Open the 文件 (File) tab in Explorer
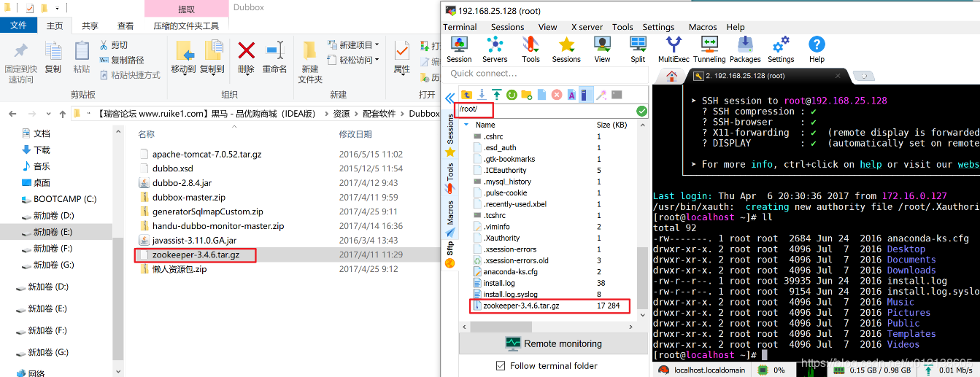The image size is (980, 377). (18, 26)
